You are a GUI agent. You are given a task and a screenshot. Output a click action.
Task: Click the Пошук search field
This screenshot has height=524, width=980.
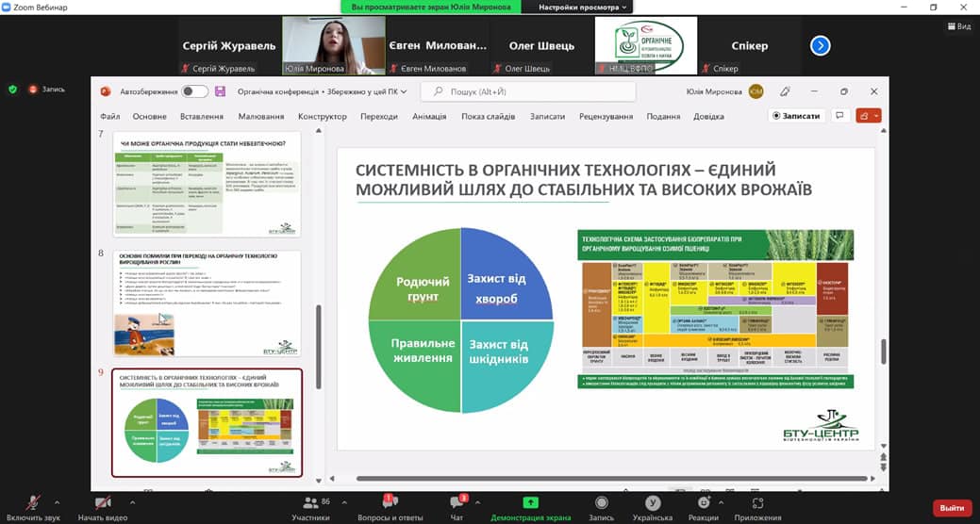click(528, 91)
